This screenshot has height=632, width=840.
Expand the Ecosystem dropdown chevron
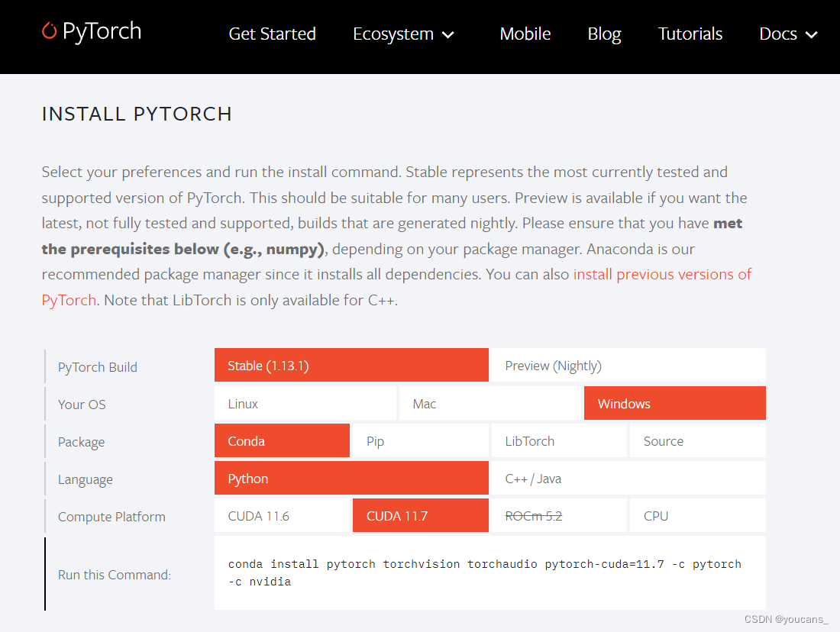tap(447, 35)
